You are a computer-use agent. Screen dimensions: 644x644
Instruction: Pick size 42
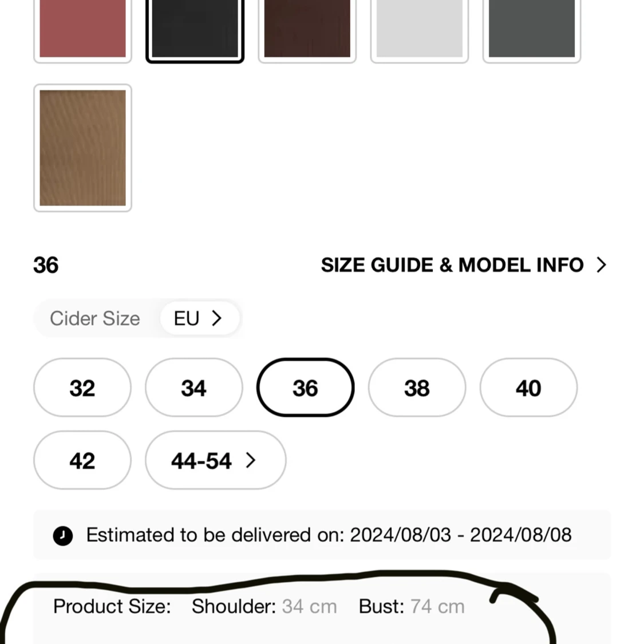[x=82, y=461]
